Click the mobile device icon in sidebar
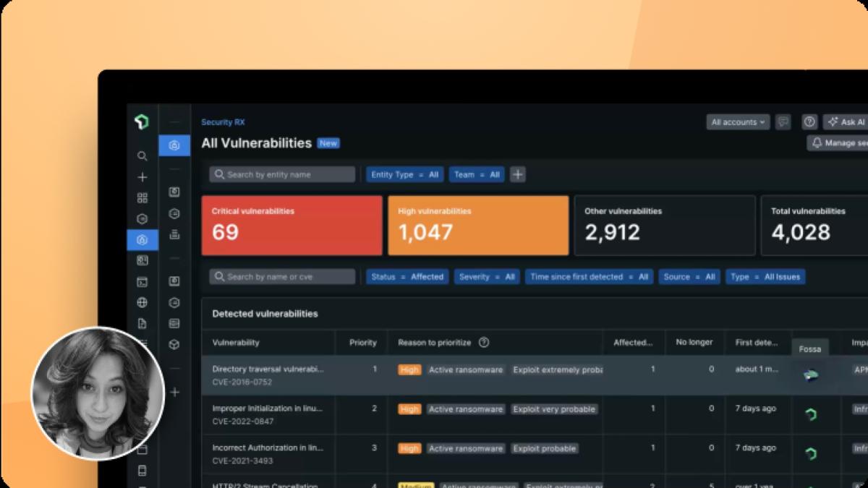The image size is (868, 488). coord(142,471)
